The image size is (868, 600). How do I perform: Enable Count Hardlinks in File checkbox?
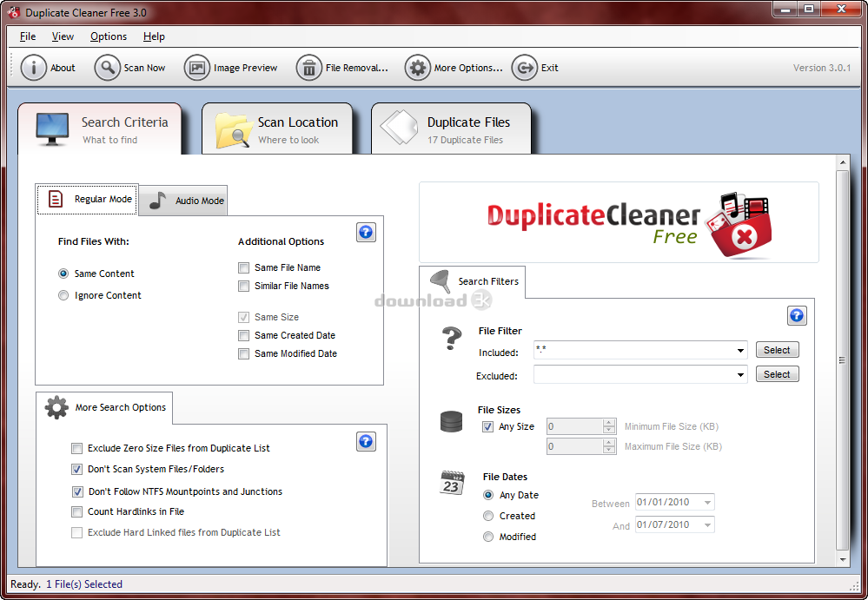pyautogui.click(x=77, y=511)
